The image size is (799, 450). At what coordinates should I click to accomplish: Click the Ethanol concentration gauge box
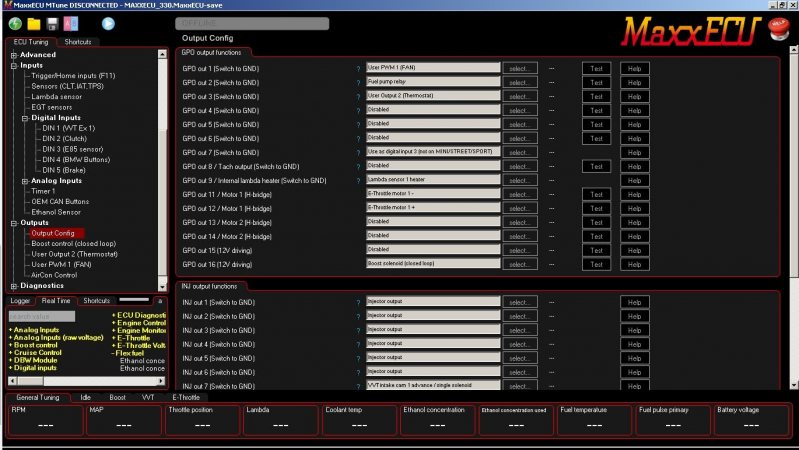pyautogui.click(x=437, y=419)
